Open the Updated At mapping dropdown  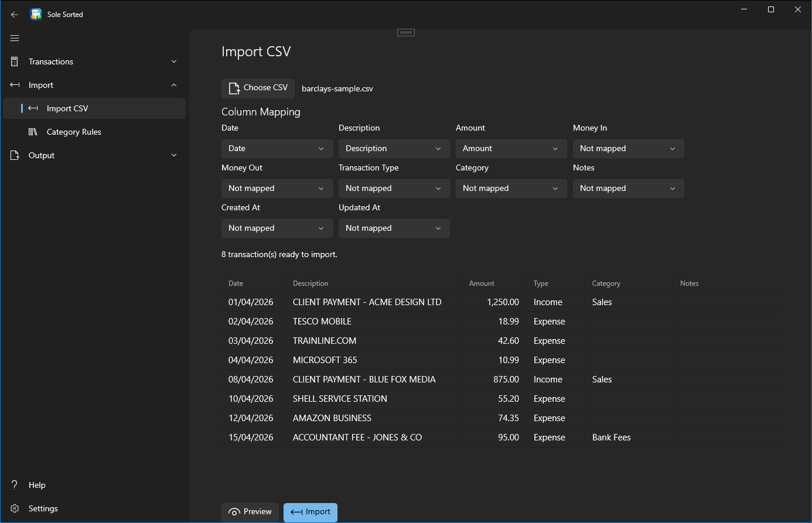click(x=394, y=228)
